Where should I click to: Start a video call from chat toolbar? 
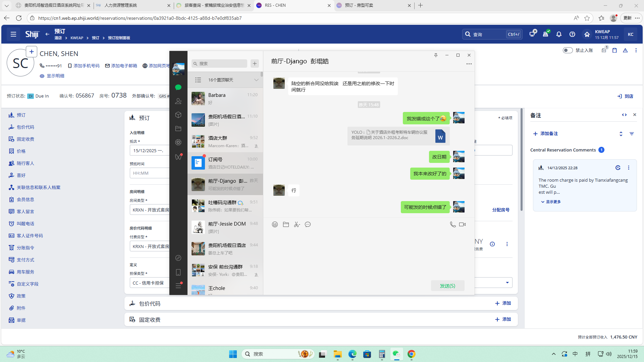462,225
